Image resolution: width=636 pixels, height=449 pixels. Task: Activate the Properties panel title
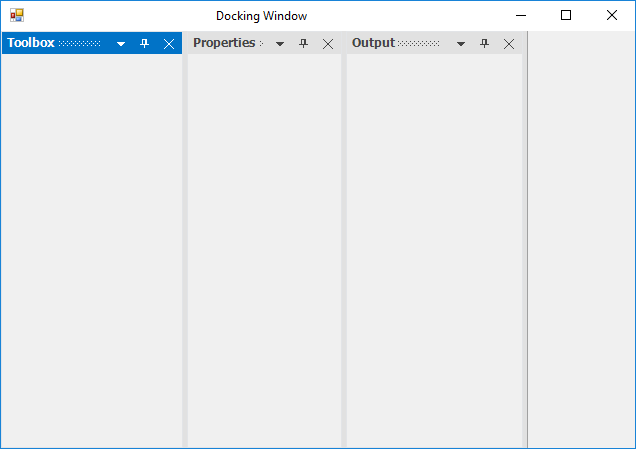pyautogui.click(x=224, y=43)
